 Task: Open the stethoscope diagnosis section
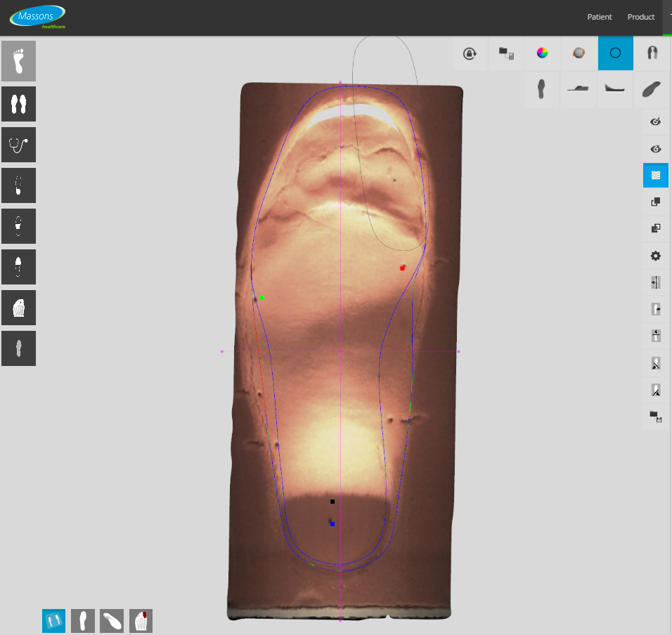pyautogui.click(x=18, y=145)
